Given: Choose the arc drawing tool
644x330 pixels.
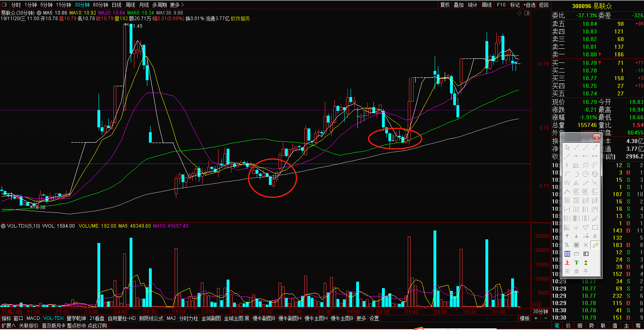Looking at the screenshot, I should coord(576,174).
